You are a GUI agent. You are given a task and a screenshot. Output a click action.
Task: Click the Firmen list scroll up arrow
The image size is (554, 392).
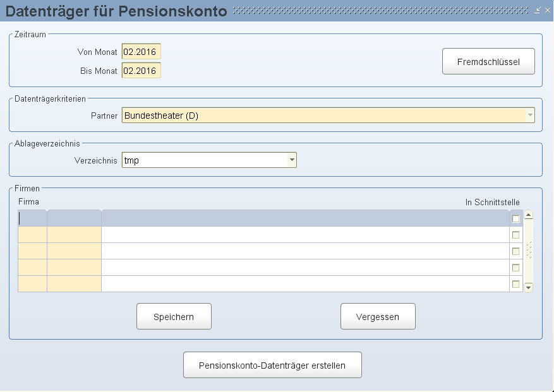click(529, 215)
